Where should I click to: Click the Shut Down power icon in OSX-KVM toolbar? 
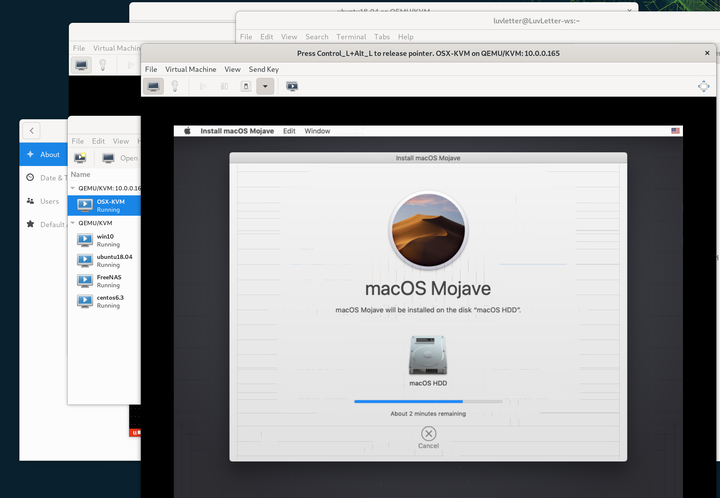pos(246,86)
